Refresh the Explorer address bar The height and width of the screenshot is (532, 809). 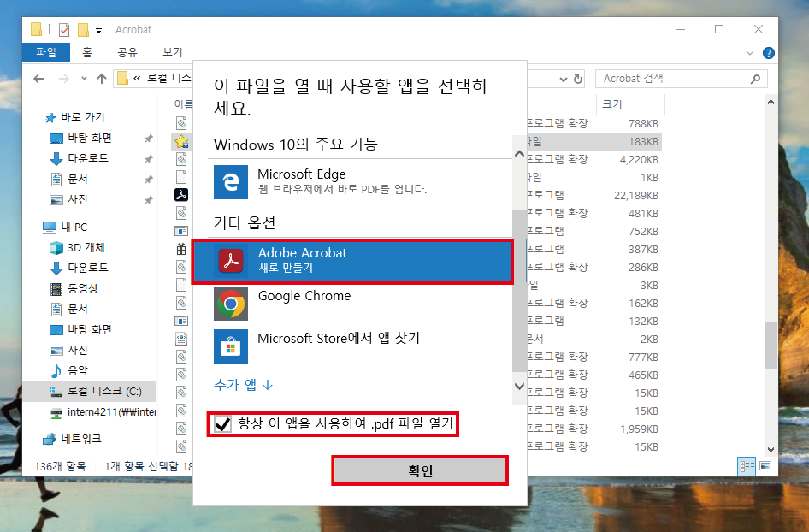(578, 79)
